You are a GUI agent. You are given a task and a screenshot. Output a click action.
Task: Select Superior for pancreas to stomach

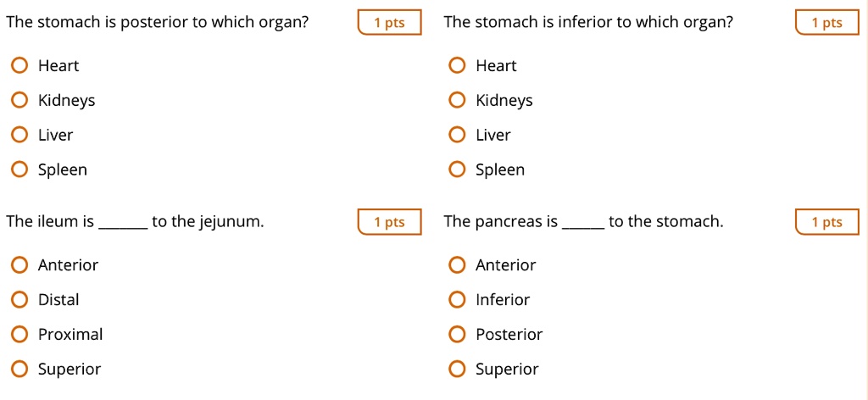[x=457, y=369]
